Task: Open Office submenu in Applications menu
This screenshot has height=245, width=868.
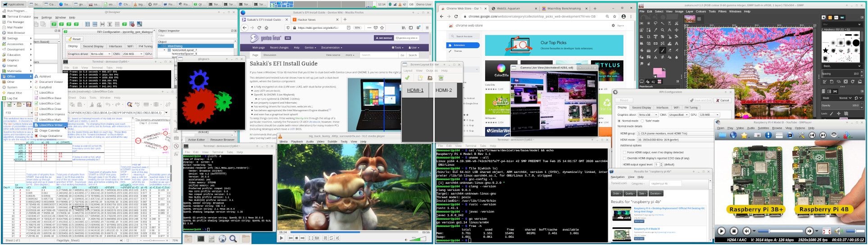Action: 18,77
